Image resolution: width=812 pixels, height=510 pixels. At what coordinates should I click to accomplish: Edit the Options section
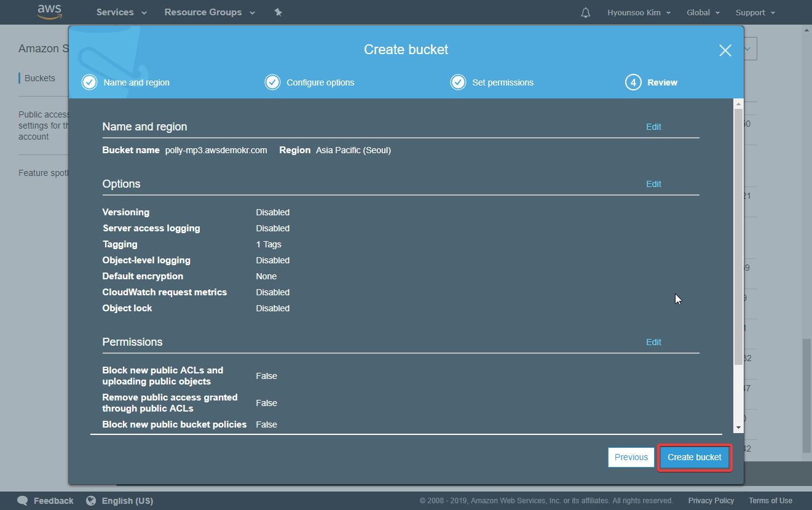[x=653, y=184]
